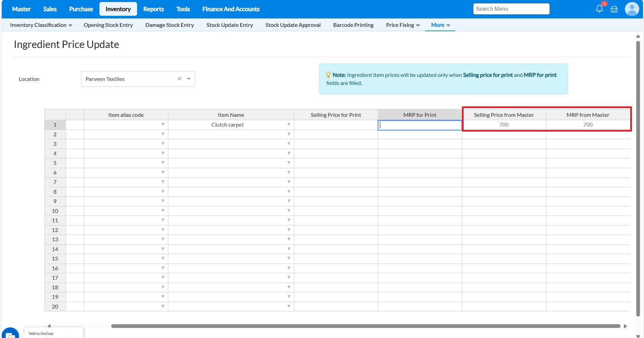The width and height of the screenshot is (644, 338).
Task: Expand the More submenu
Action: click(440, 25)
